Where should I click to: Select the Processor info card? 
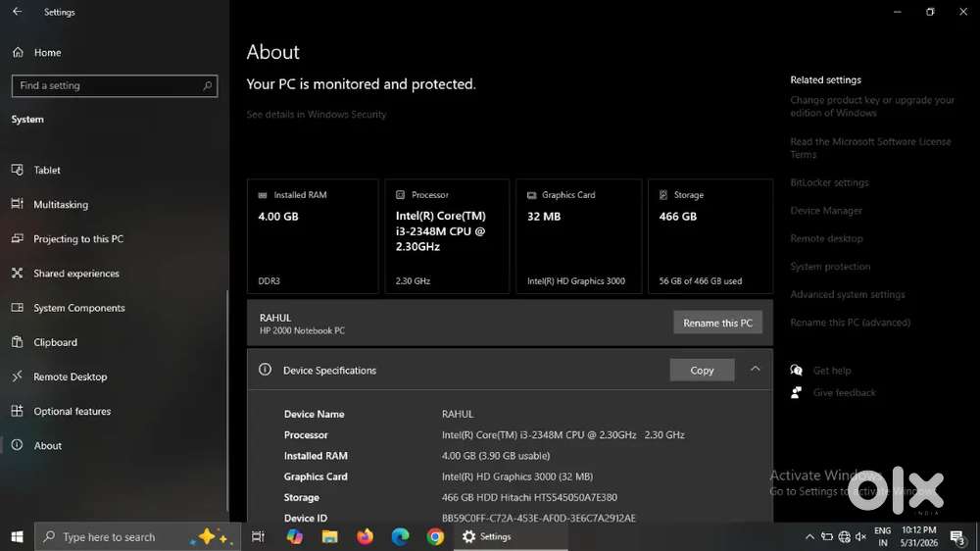447,236
